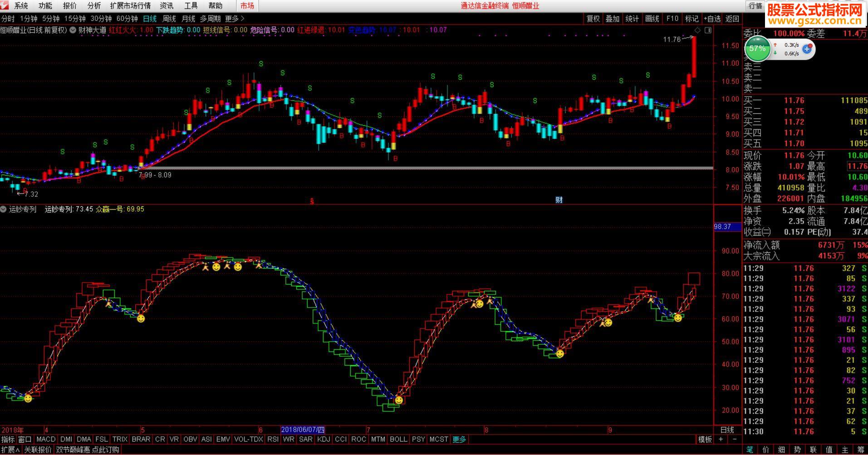Viewport: 868px width, 455px height.
Task: Click the 指标 button at bottom left
Action: (x=8, y=439)
